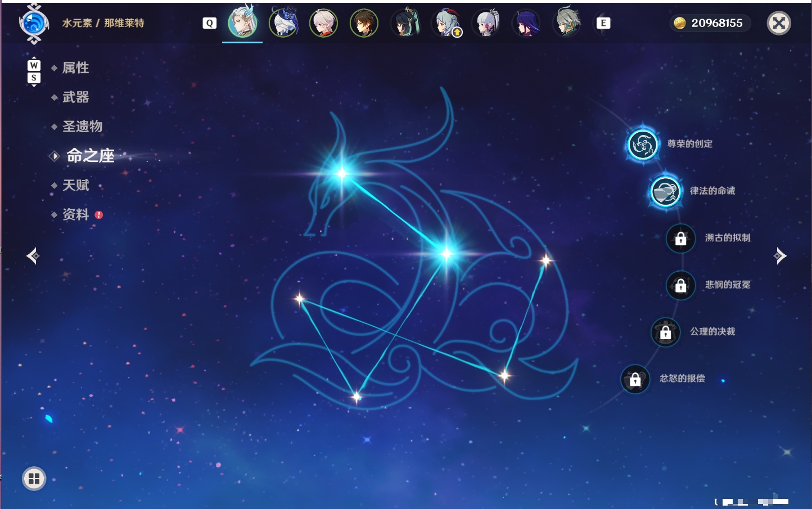Viewport: 812px width, 509px height.
Task: Click the Hydro element emblem icon
Action: pos(34,24)
